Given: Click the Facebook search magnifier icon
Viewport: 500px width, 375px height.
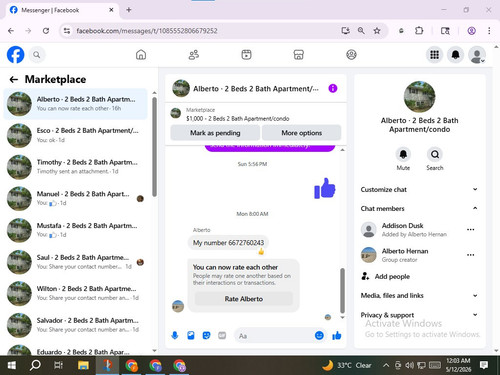Looking at the screenshot, I should (x=37, y=55).
